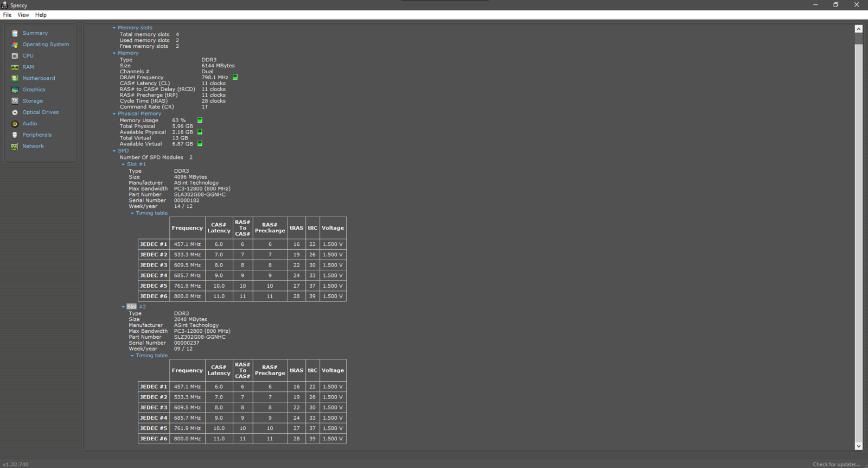Collapse Slot #1 details
This screenshot has width=868, height=468.
pyautogui.click(x=123, y=165)
